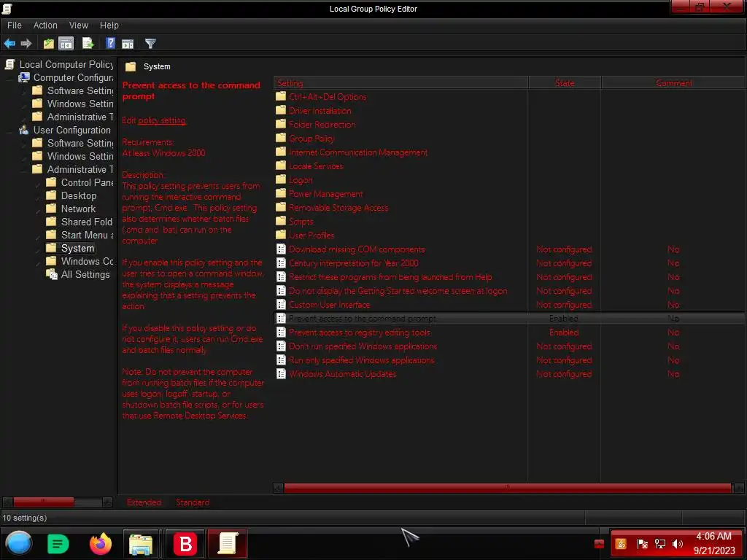
Task: Open the Internet Communication Management folder
Action: [357, 152]
